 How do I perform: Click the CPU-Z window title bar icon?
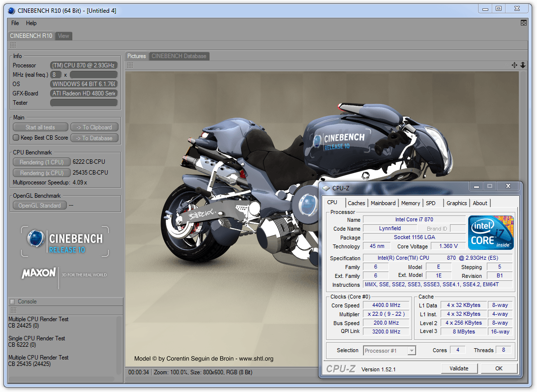tap(326, 188)
